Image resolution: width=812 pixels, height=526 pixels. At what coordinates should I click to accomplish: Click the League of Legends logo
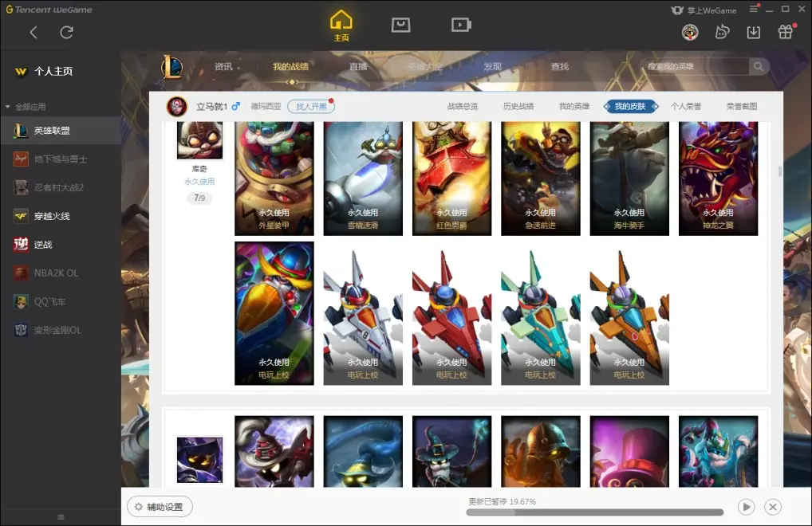tap(171, 67)
